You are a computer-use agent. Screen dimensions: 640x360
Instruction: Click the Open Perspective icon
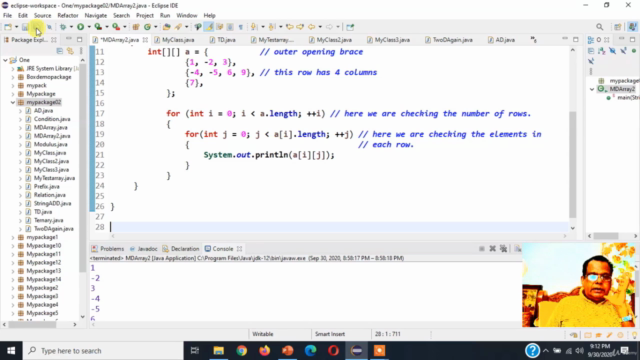(618, 27)
